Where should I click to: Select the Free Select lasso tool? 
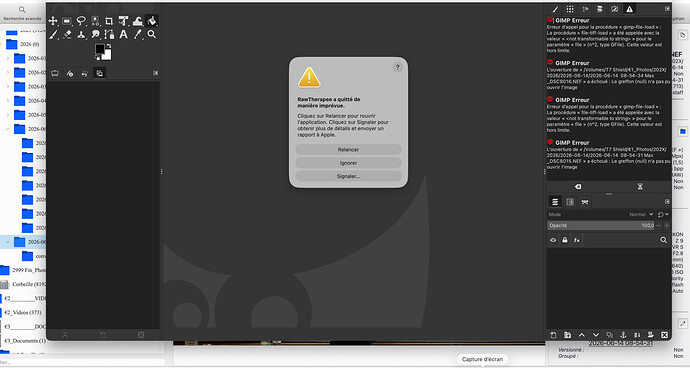click(81, 21)
